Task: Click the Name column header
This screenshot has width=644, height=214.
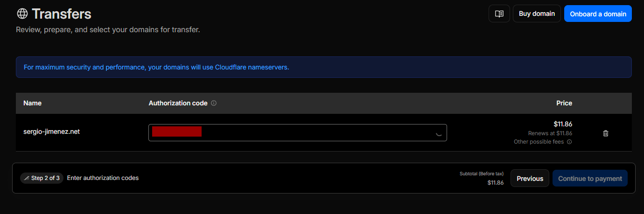Action: 32,103
